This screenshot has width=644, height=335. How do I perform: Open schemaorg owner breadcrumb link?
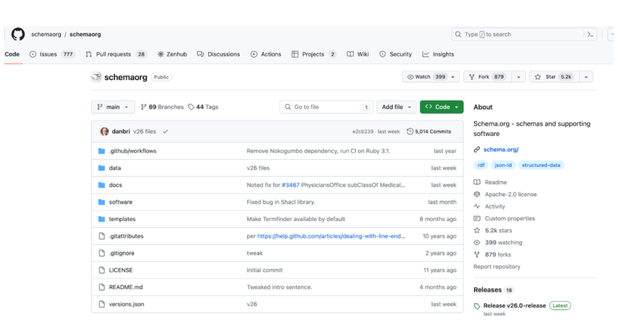pyautogui.click(x=46, y=34)
